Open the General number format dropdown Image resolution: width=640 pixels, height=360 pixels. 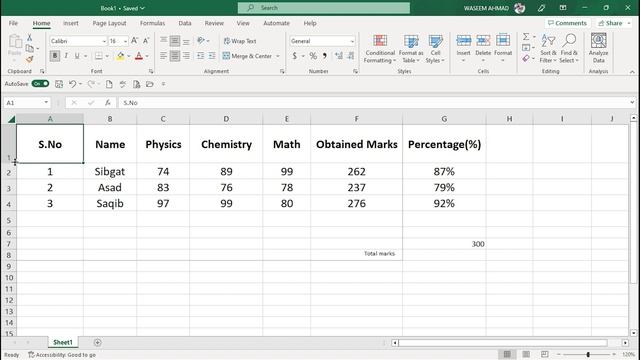[x=352, y=41]
